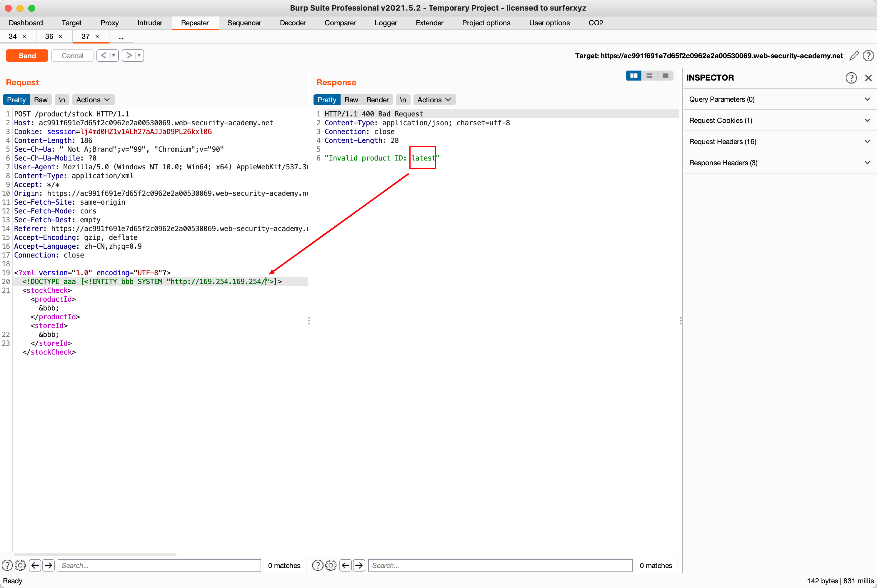Open the Target tab

point(71,23)
